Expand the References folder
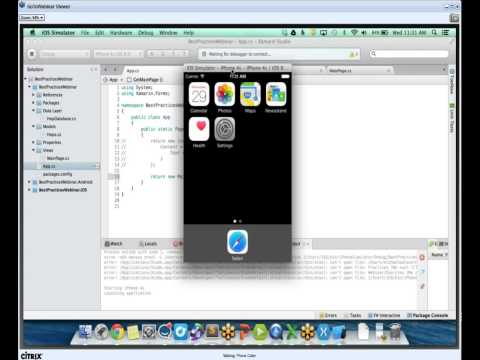480x360 pixels. pos(33,95)
